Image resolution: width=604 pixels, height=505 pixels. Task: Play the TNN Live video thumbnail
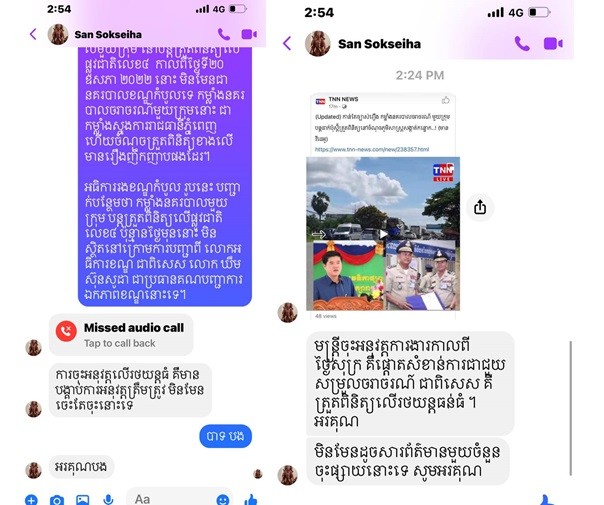point(383,233)
